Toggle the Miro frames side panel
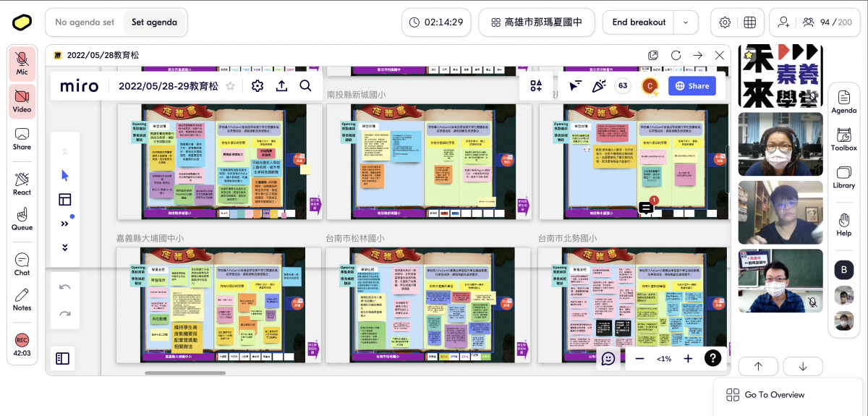 point(63,358)
